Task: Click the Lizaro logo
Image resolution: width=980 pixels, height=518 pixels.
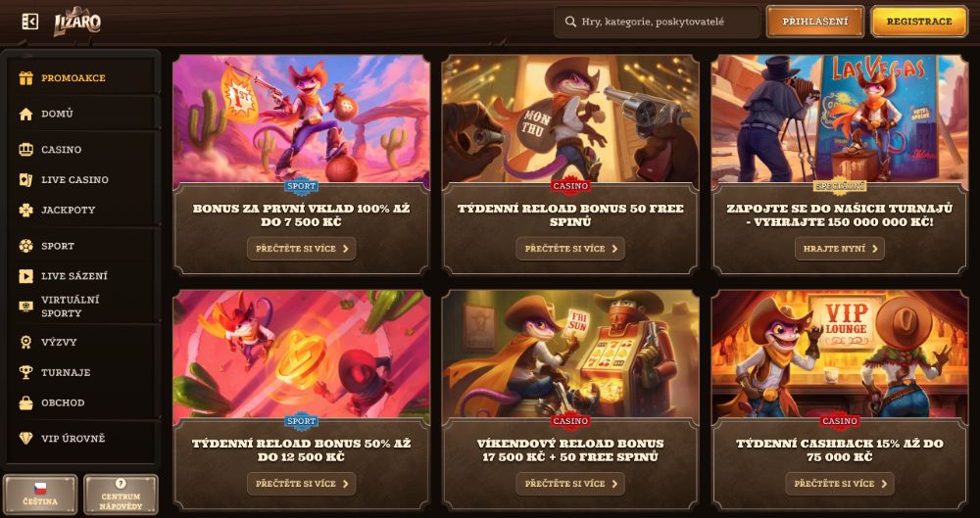Action: coord(76,22)
